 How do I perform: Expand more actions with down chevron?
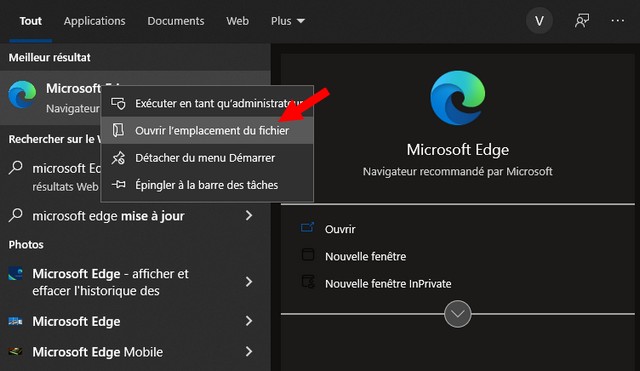[x=458, y=314]
